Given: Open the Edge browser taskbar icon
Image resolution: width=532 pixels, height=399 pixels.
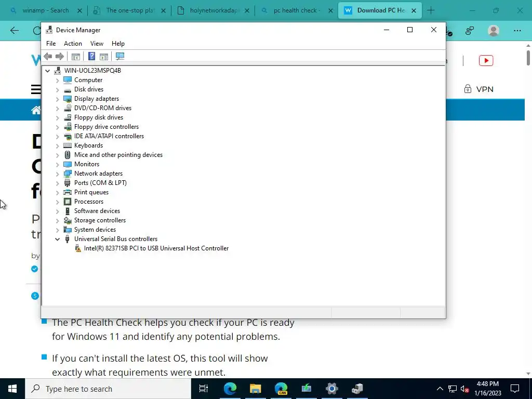Looking at the screenshot, I should [x=230, y=389].
